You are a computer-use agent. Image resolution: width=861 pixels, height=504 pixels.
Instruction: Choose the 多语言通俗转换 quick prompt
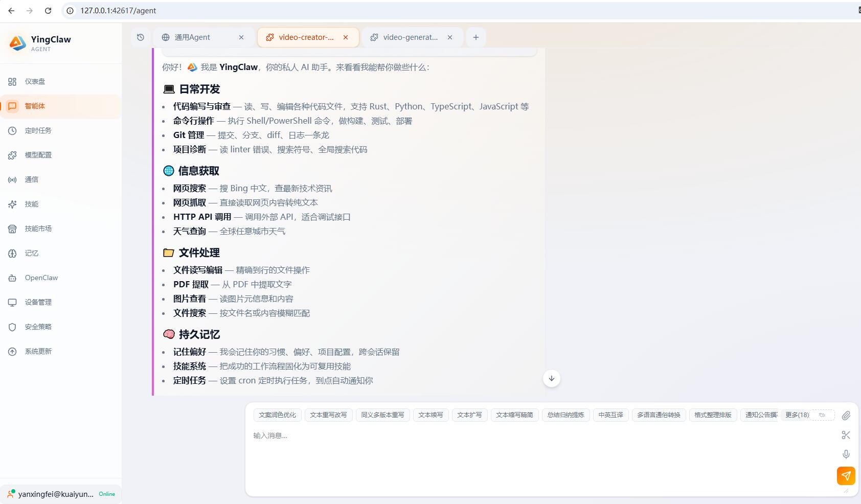pos(659,415)
